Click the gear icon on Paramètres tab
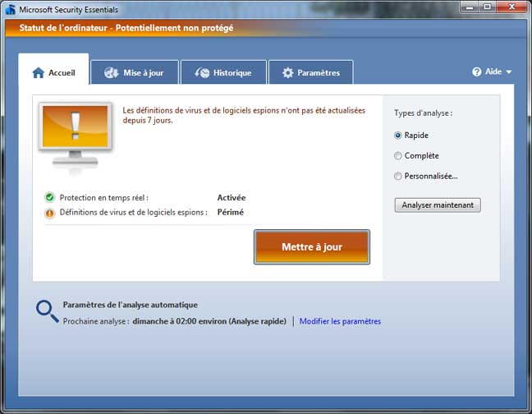The image size is (532, 414). [287, 72]
